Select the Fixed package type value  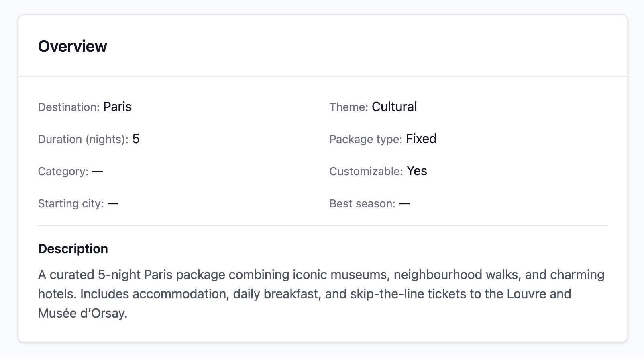pos(421,139)
